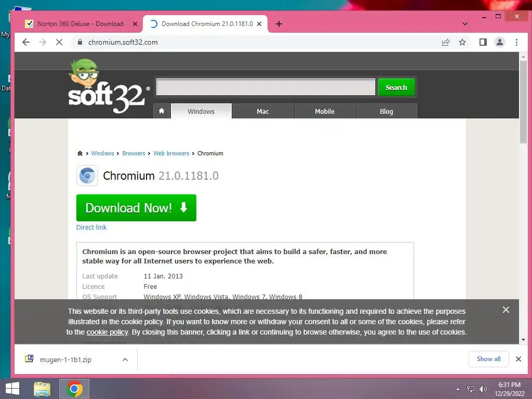Click the Chromium app icon
This screenshot has width=532, height=399.
coord(87,176)
